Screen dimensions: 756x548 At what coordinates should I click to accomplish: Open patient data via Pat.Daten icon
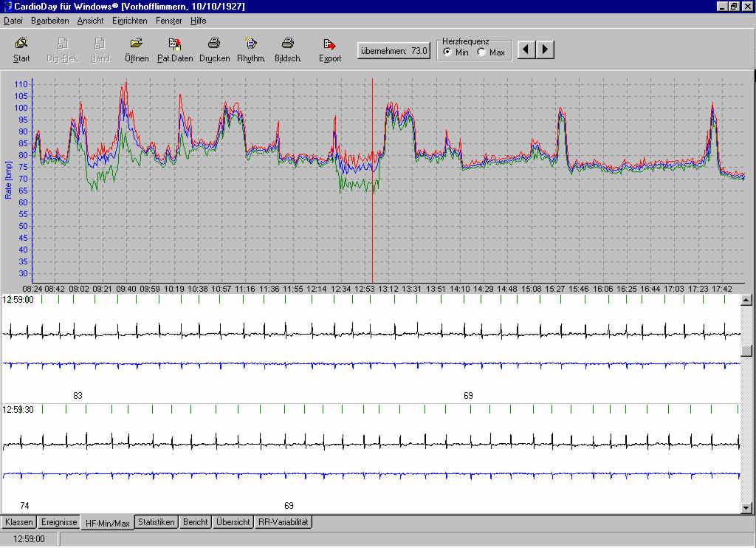click(174, 44)
